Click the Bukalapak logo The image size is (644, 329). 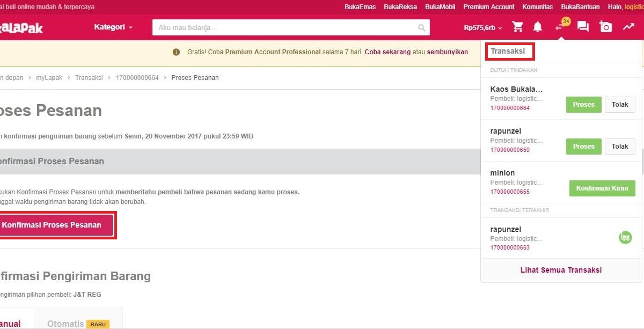click(20, 27)
